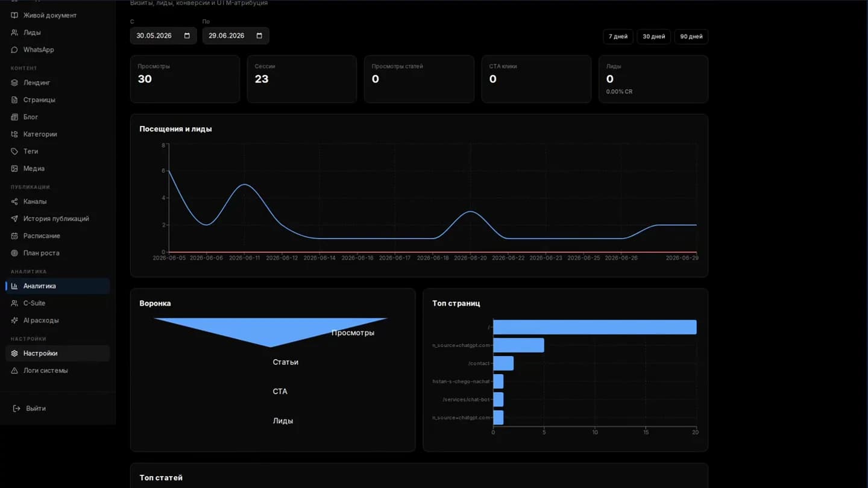Click the end date field 29.06.2026
868x488 pixels.
point(236,36)
